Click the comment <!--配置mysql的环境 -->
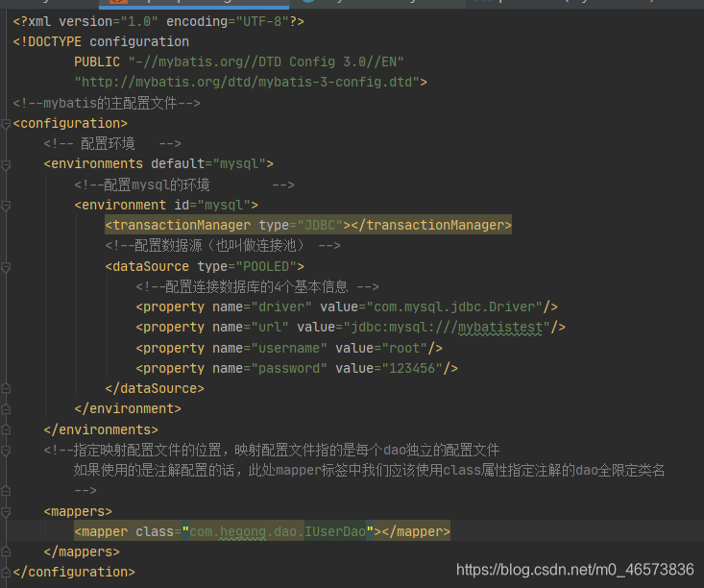Viewport: 704px width, 588px height. 184,184
